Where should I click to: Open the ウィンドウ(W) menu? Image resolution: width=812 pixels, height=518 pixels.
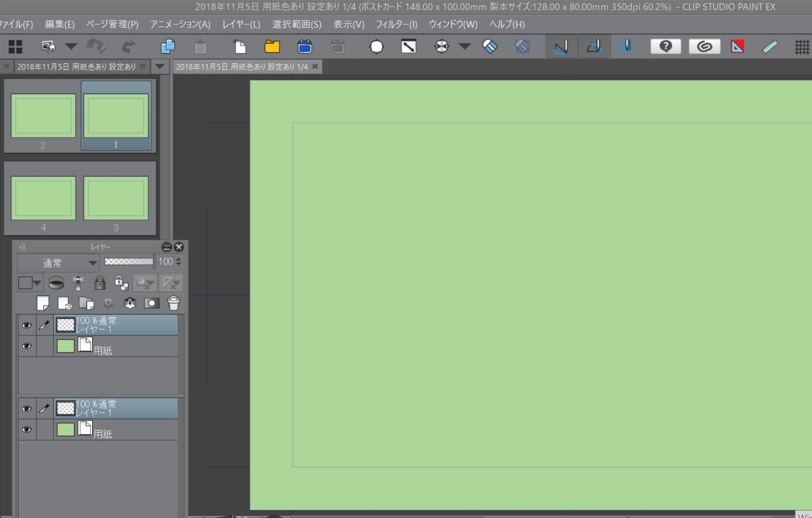[454, 24]
